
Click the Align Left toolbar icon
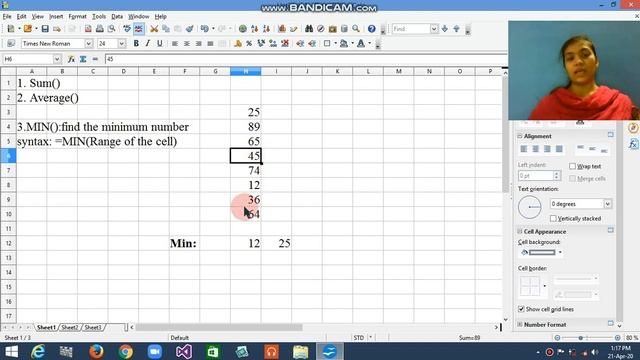(x=175, y=43)
